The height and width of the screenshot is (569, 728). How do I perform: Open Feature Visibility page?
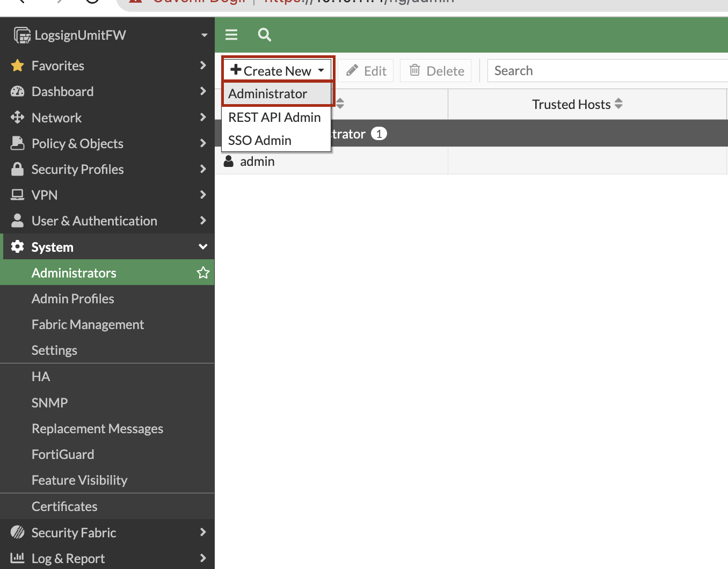(107, 480)
